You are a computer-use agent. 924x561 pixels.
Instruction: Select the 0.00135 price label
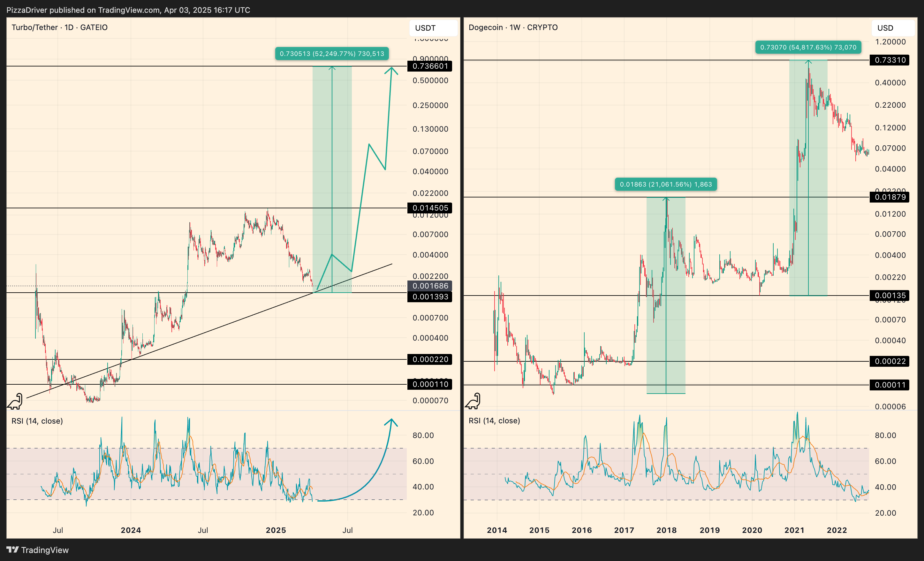pyautogui.click(x=890, y=296)
